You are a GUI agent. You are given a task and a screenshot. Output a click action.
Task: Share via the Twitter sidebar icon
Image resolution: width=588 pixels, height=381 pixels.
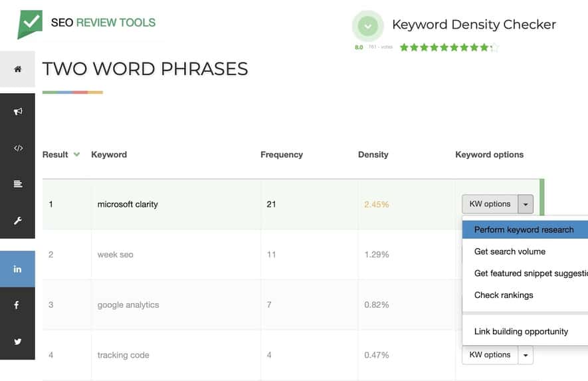[x=18, y=342]
